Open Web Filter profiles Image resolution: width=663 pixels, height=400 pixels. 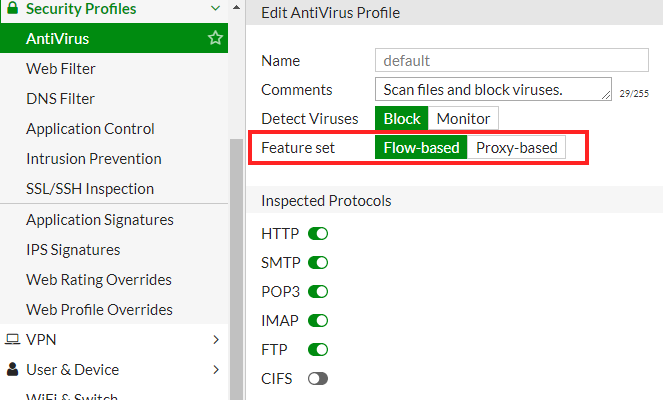tap(75, 69)
